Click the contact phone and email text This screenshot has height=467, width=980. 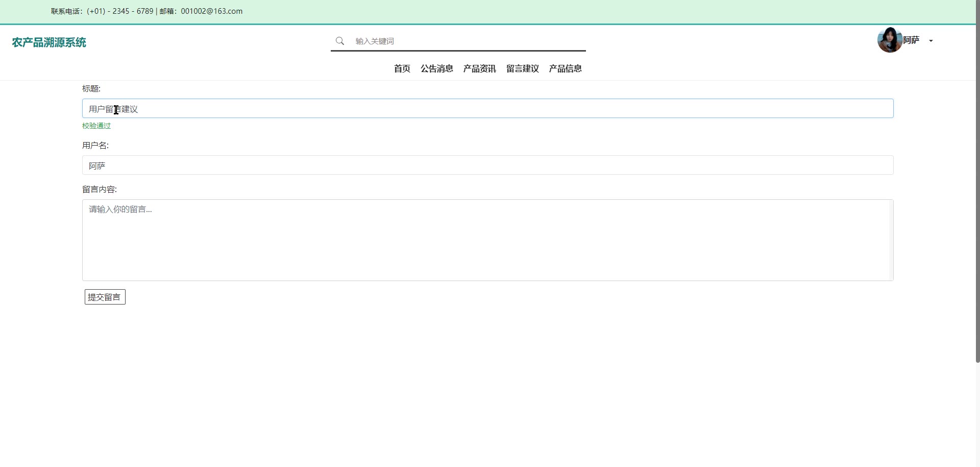tap(147, 11)
